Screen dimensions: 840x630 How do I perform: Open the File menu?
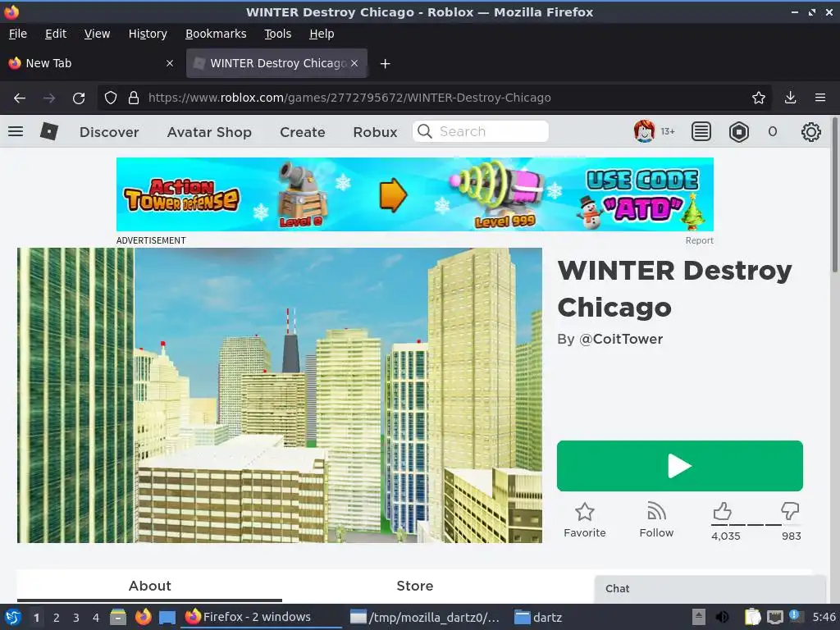(18, 34)
